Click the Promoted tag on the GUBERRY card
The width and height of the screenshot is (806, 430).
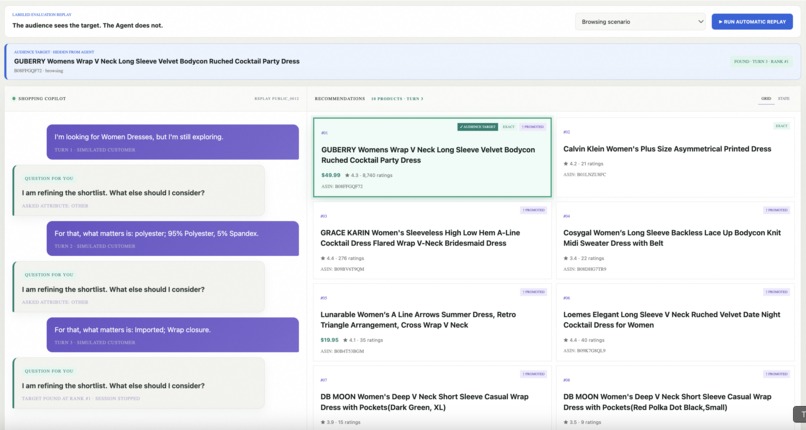pos(533,127)
